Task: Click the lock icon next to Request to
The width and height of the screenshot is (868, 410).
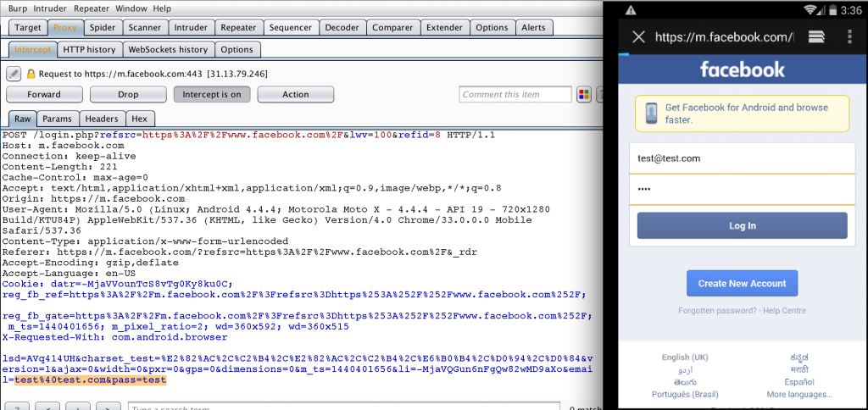Action: point(31,74)
